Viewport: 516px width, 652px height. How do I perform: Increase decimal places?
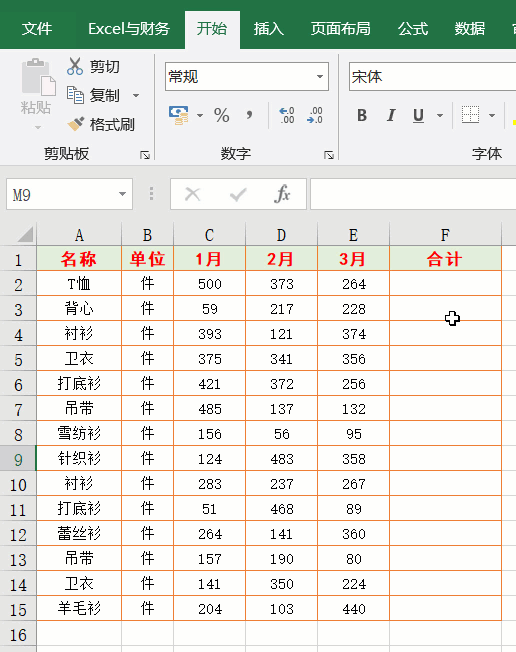[286, 115]
